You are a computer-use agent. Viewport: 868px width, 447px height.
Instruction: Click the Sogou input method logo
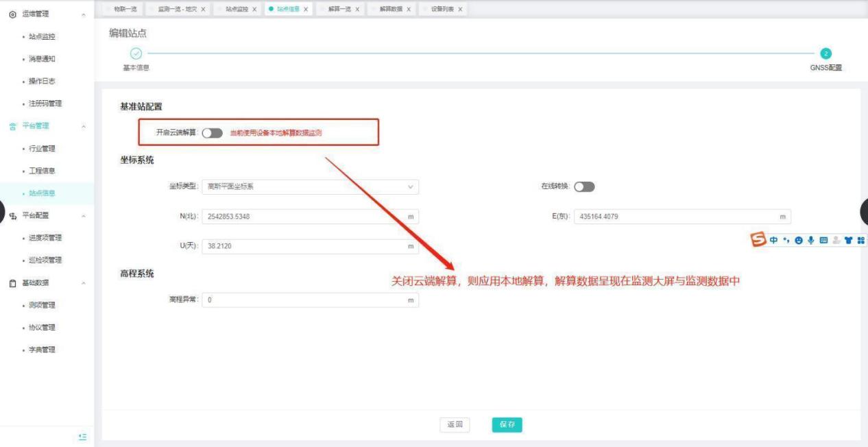pyautogui.click(x=758, y=241)
